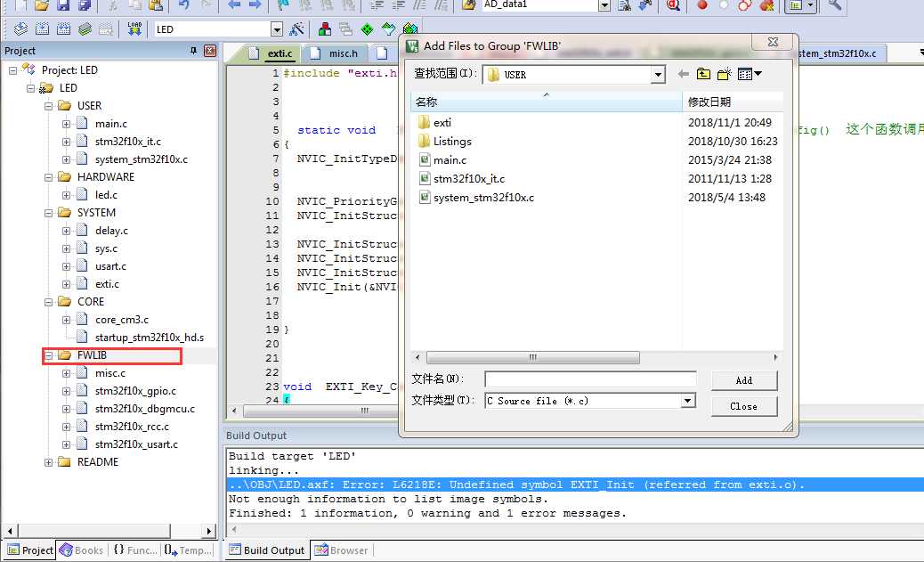Expand the README group
The image size is (924, 562).
pyautogui.click(x=48, y=462)
